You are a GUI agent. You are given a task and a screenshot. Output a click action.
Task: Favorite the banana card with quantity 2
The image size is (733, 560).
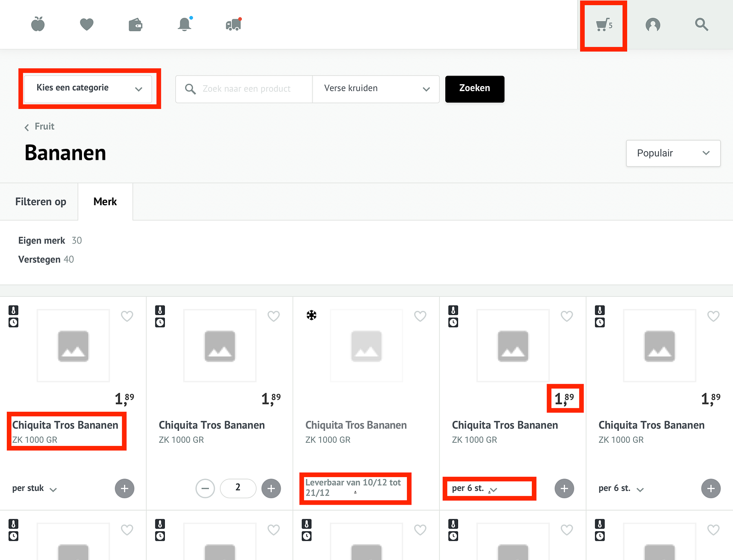[x=274, y=316]
